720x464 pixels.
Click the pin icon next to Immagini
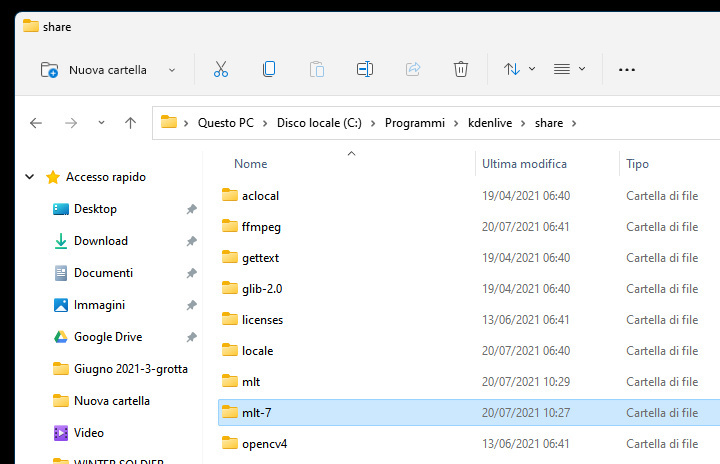tap(191, 305)
